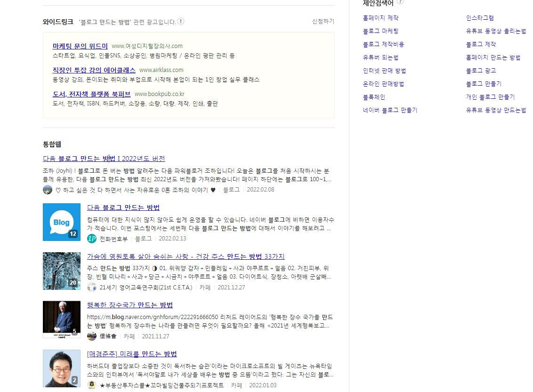Click the ★부동산투자스쿨★꼬마빌딩건물주되기프로젝트 cafe name
This screenshot has height=392, width=533.
(x=162, y=385)
